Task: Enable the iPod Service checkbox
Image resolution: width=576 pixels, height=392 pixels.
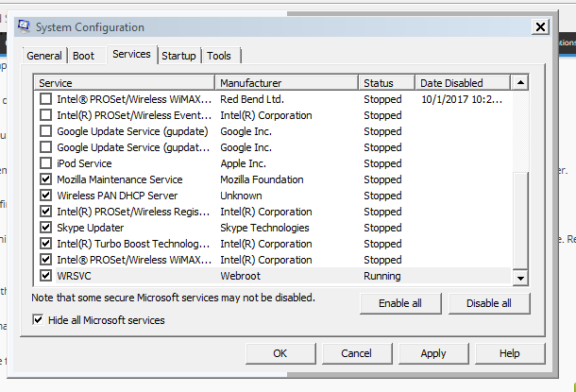Action: pyautogui.click(x=46, y=163)
